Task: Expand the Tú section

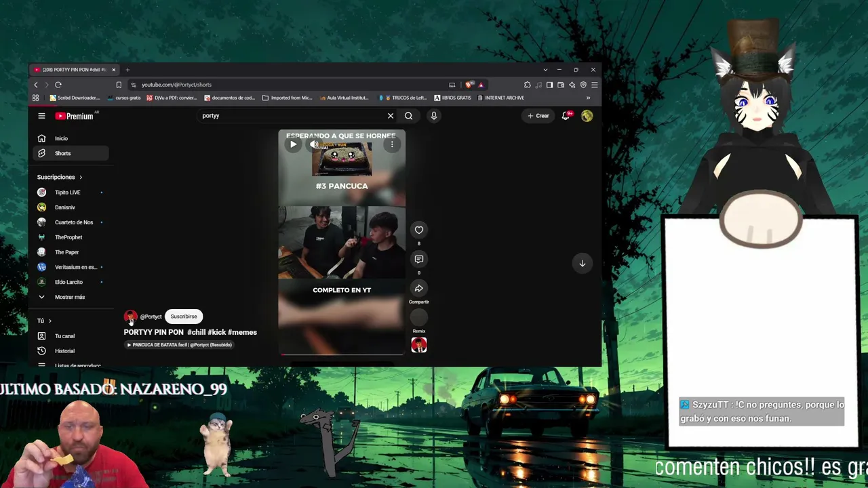Action: (x=44, y=321)
